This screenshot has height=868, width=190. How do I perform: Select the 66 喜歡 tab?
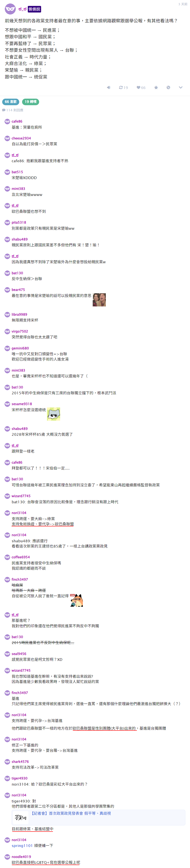(11, 101)
